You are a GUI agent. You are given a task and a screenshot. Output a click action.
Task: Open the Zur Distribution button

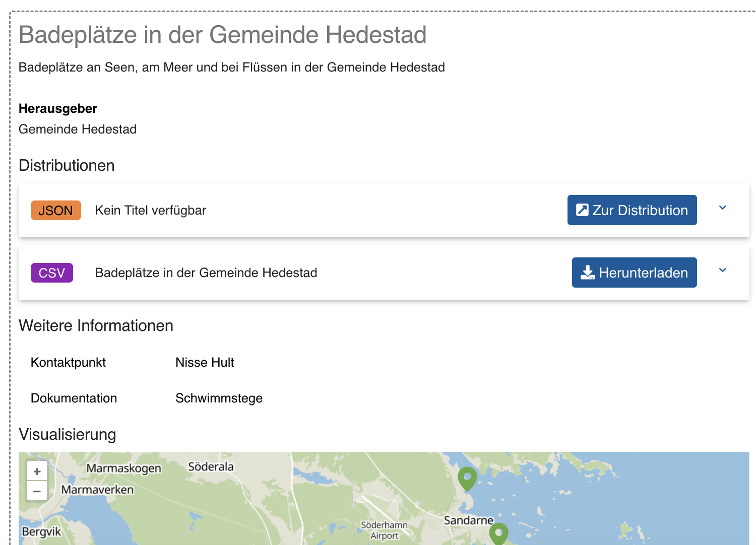point(632,210)
